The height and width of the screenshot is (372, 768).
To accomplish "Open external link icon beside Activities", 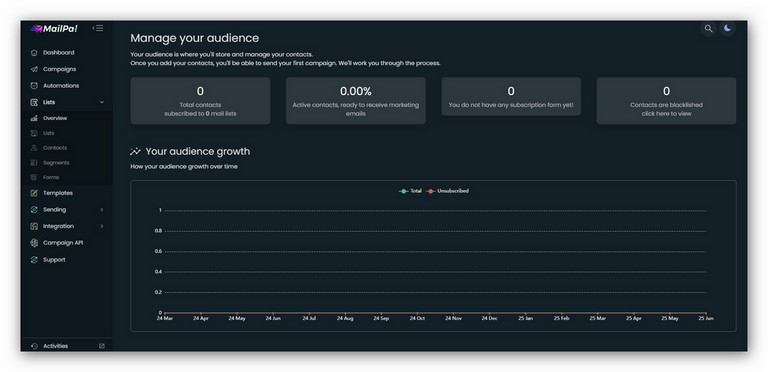I will (102, 346).
